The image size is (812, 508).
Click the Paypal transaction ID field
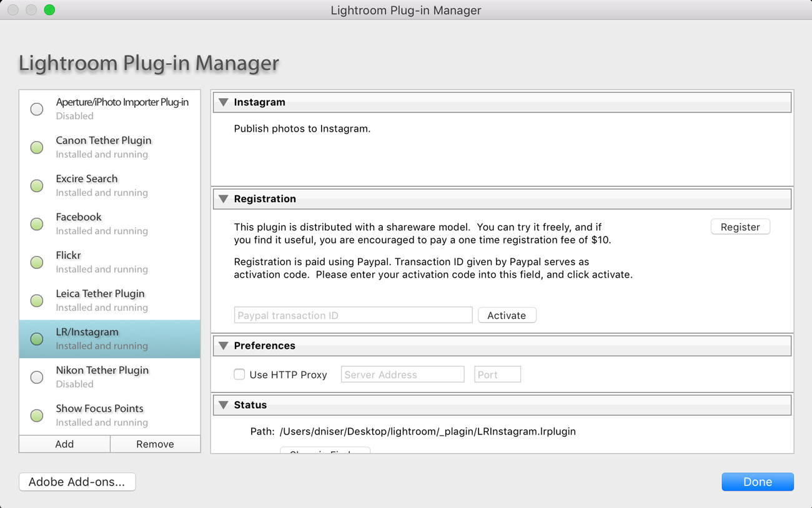click(353, 315)
